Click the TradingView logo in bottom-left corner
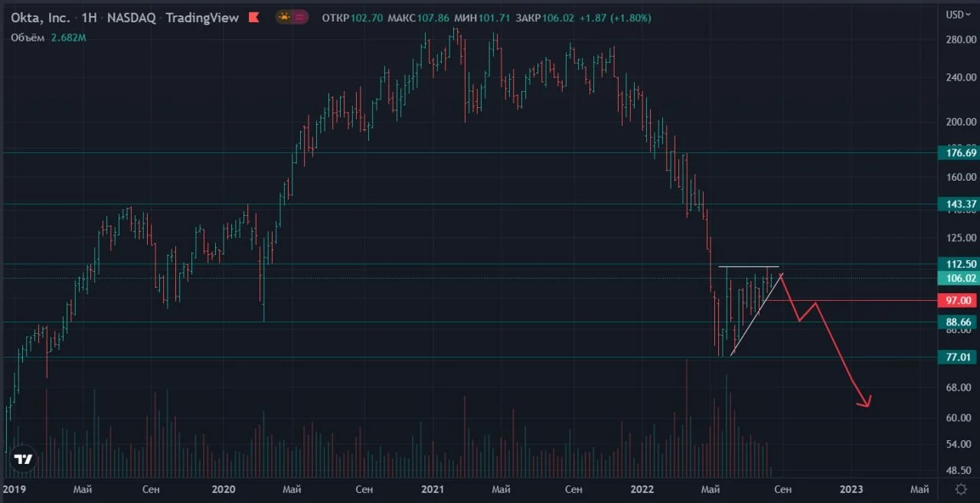 pos(24,459)
